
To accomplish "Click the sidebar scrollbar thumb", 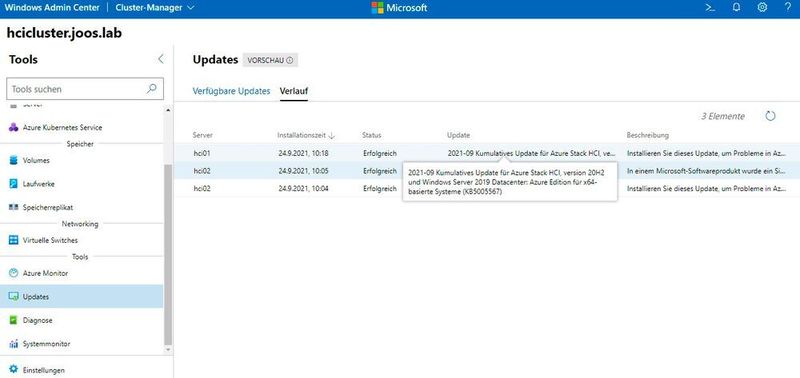I will 169,255.
